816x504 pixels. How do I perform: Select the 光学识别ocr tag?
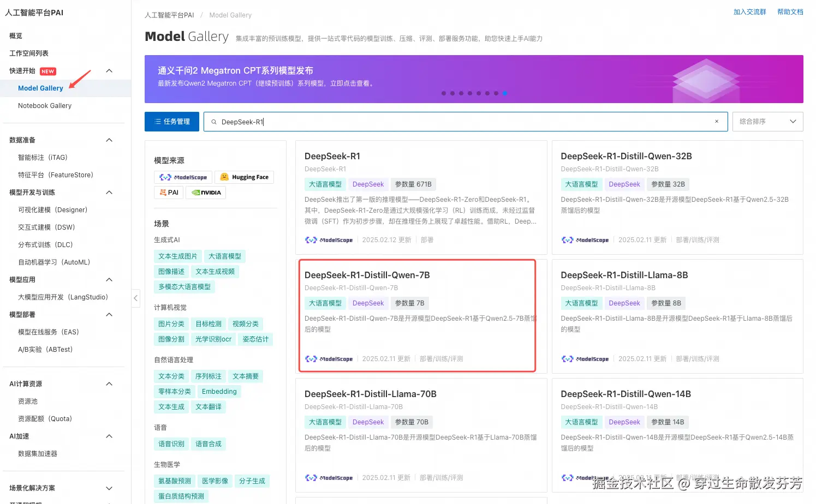[213, 339]
